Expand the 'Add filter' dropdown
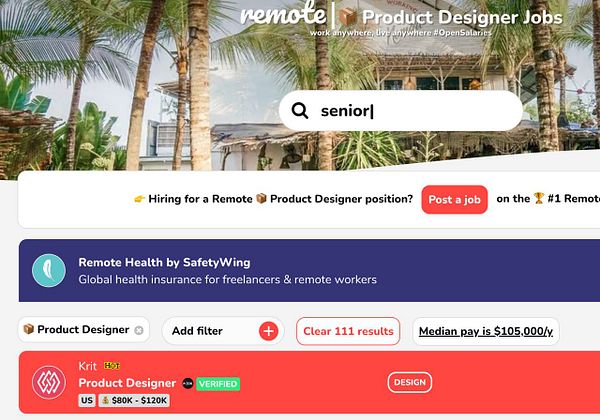Screen dimensions: 600x420 tap(223, 331)
